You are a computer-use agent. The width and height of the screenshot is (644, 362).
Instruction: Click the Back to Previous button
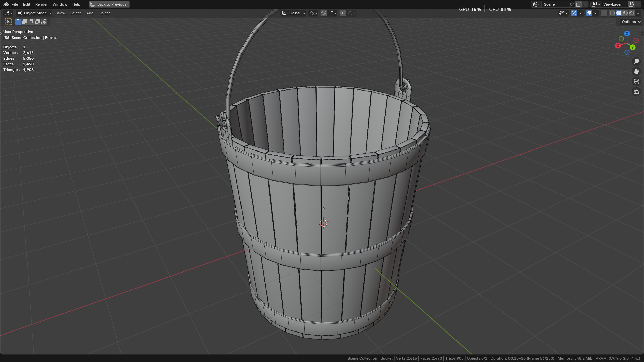tap(109, 4)
